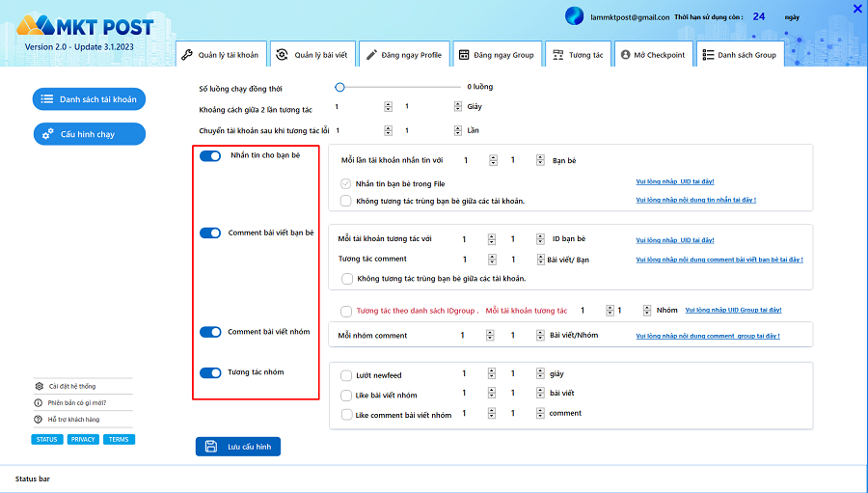Adjust the first stepper for Mỗi nhóm comment
This screenshot has height=493, width=868.
(x=490, y=336)
